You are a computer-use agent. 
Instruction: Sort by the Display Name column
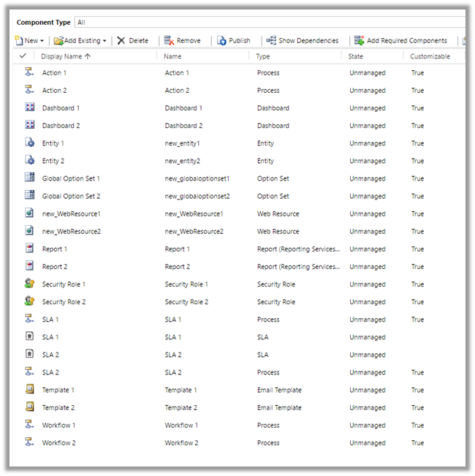[x=66, y=56]
